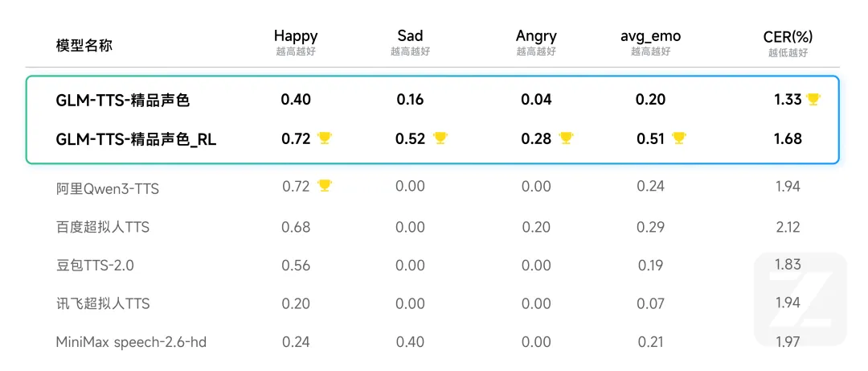Click the 2.12 CER value for 百度超拟人TTS
The height and width of the screenshot is (371, 868).
pyautogui.click(x=788, y=227)
